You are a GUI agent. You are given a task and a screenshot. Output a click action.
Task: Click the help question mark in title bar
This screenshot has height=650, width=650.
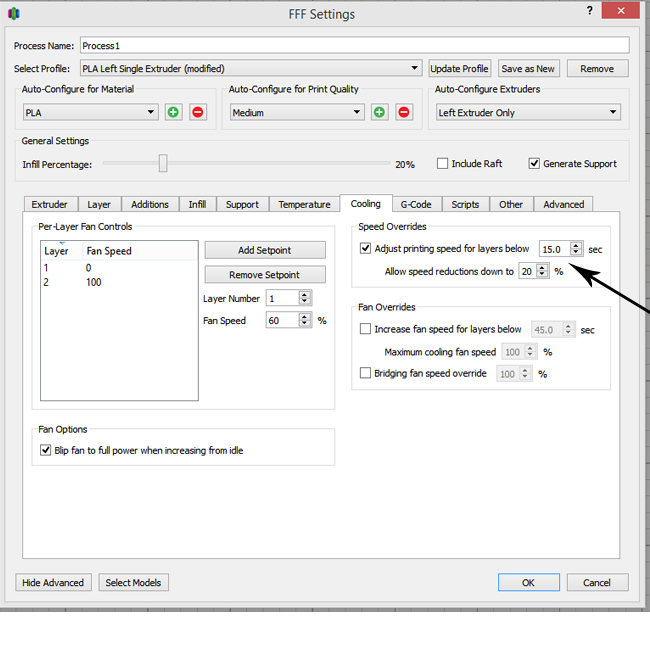pyautogui.click(x=587, y=10)
